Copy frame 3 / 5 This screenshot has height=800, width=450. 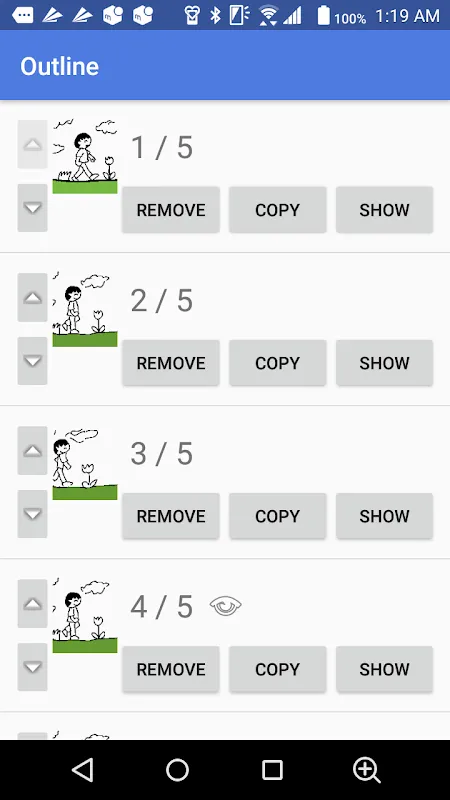278,516
